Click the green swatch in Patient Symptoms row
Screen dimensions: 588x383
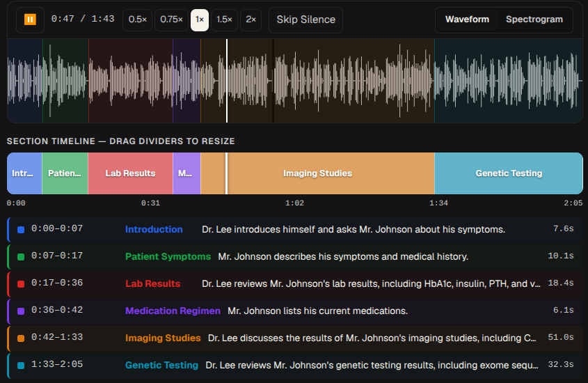[x=21, y=257]
